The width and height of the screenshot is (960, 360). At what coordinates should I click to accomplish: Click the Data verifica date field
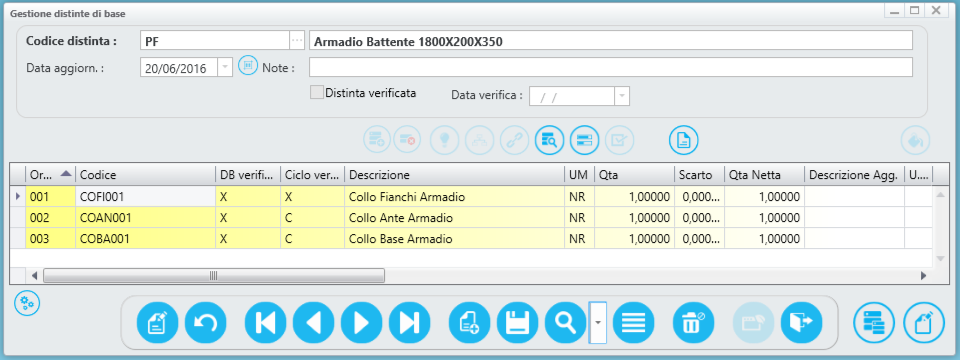[572, 96]
